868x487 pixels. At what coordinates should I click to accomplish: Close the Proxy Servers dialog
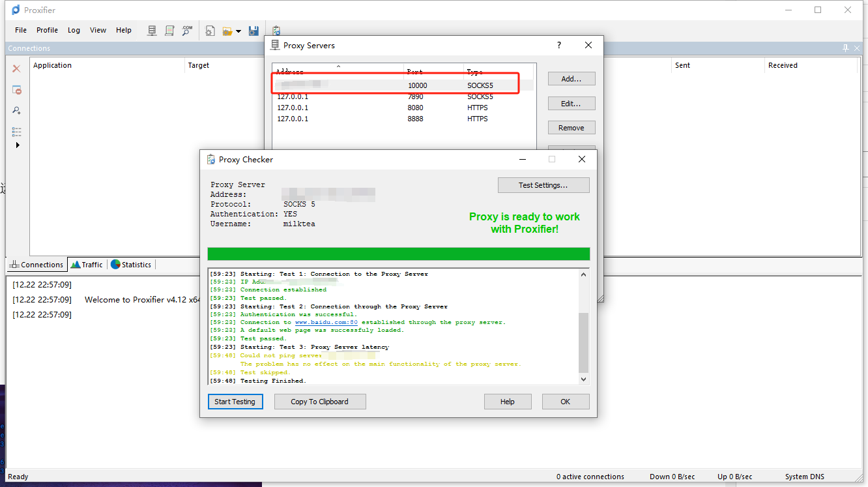point(588,46)
